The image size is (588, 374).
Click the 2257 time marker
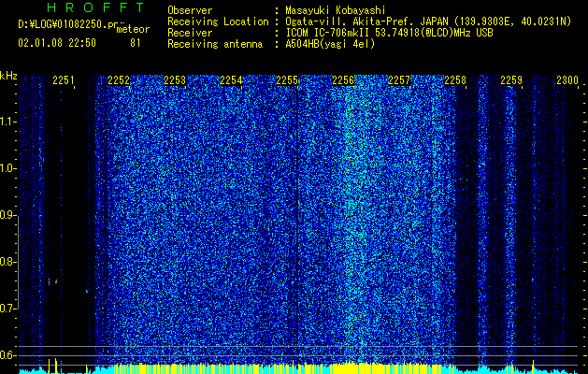click(399, 80)
